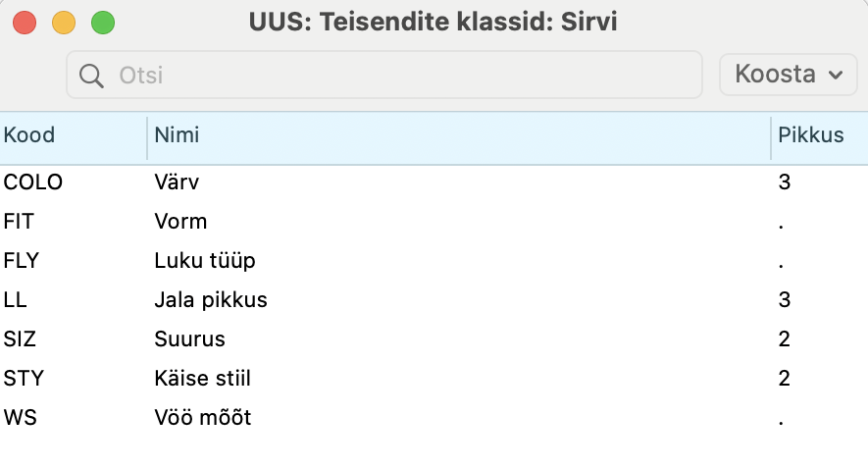
Task: Select the COLO Värv row
Action: pos(434,182)
